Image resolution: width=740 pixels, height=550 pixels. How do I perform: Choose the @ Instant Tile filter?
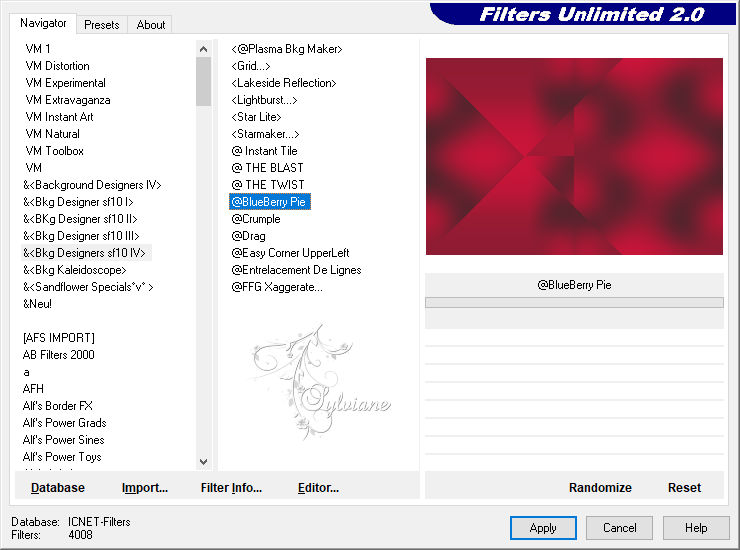click(x=265, y=151)
